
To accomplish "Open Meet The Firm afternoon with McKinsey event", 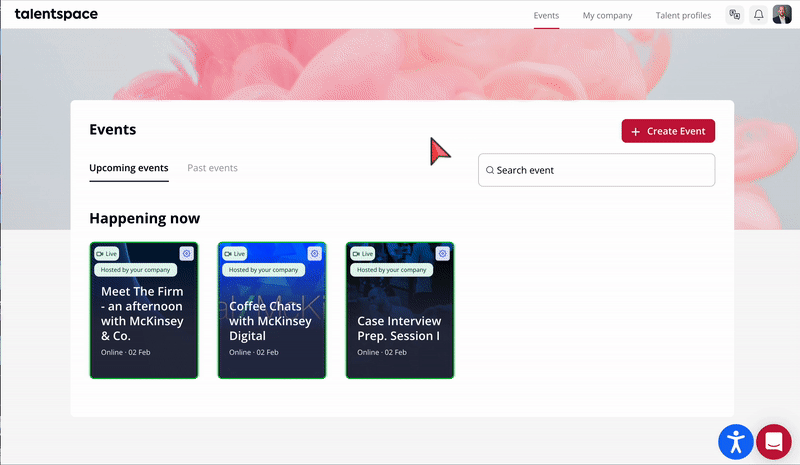I will tap(144, 310).
